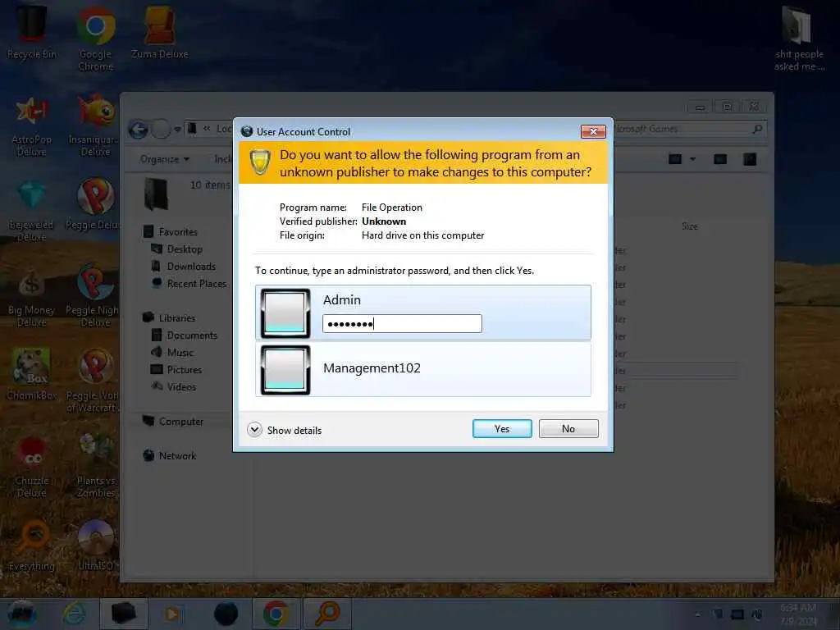The image size is (840, 630).
Task: Open Organize dropdown in Explorer
Action: pyautogui.click(x=164, y=159)
